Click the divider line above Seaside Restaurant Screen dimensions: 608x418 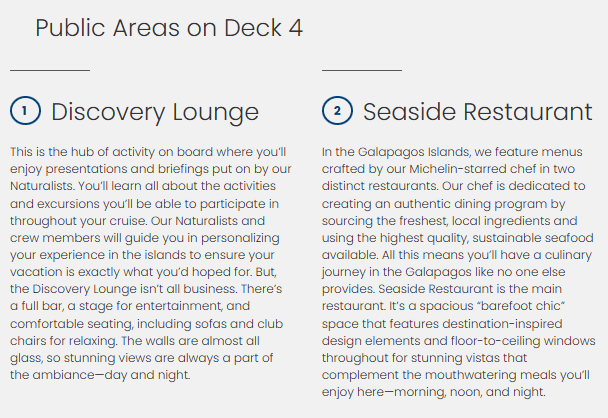(362, 70)
